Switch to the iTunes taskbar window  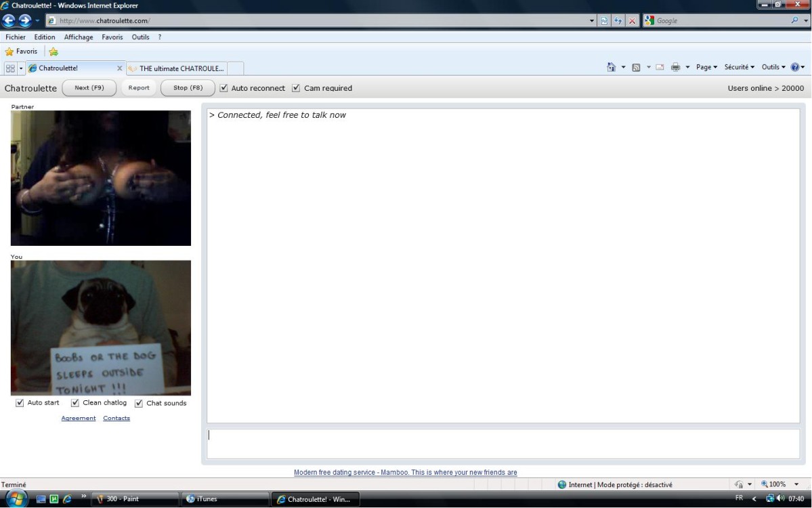[226, 499]
